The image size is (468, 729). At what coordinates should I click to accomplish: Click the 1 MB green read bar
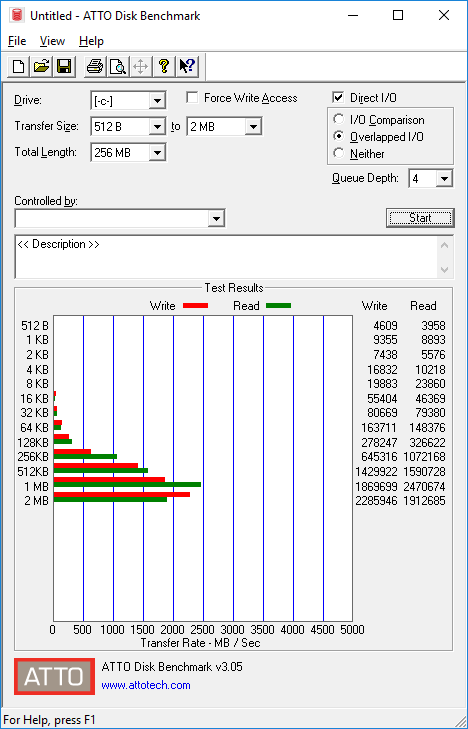[127, 484]
